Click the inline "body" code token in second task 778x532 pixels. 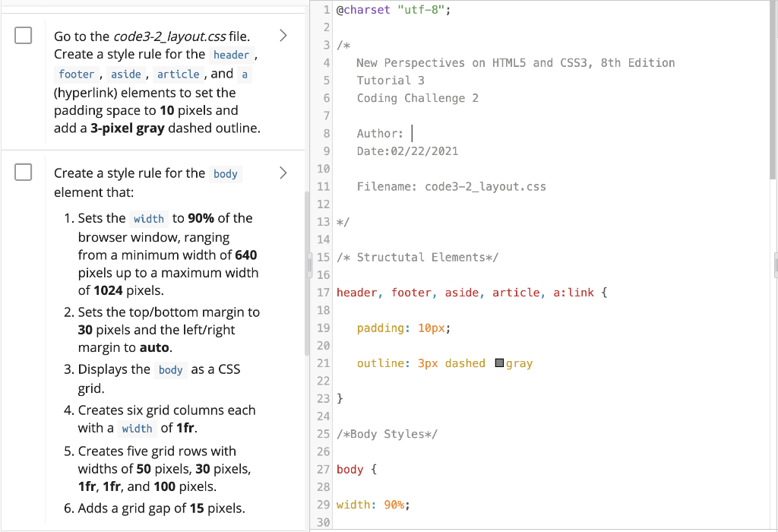(x=225, y=173)
